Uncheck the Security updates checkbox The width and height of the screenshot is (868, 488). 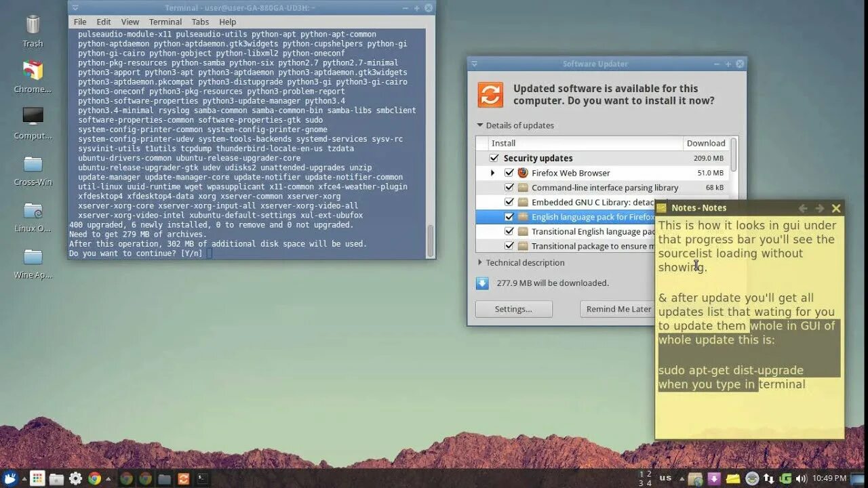point(494,158)
